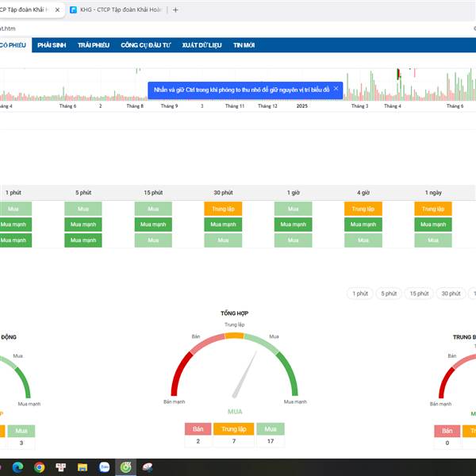Open the Phái sinh menu
This screenshot has height=476, width=476.
pos(52,45)
